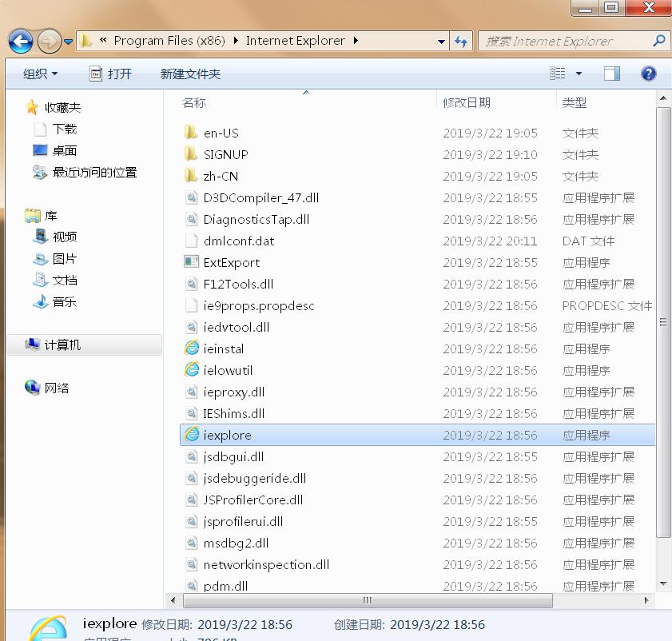
Task: Click the 新建文件夹 button
Action: [189, 73]
